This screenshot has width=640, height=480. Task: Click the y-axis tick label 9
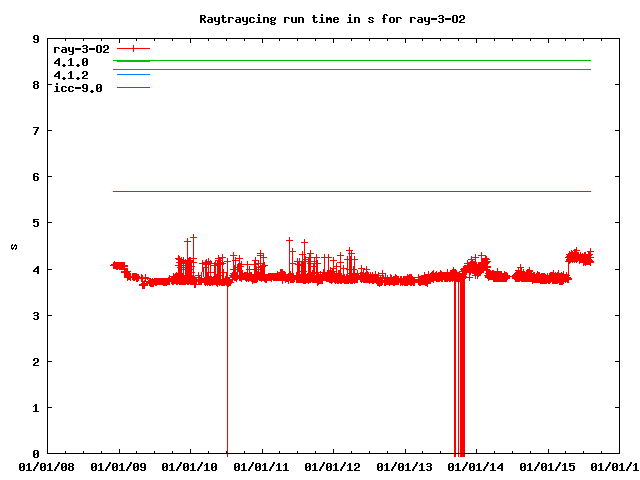pyautogui.click(x=36, y=40)
